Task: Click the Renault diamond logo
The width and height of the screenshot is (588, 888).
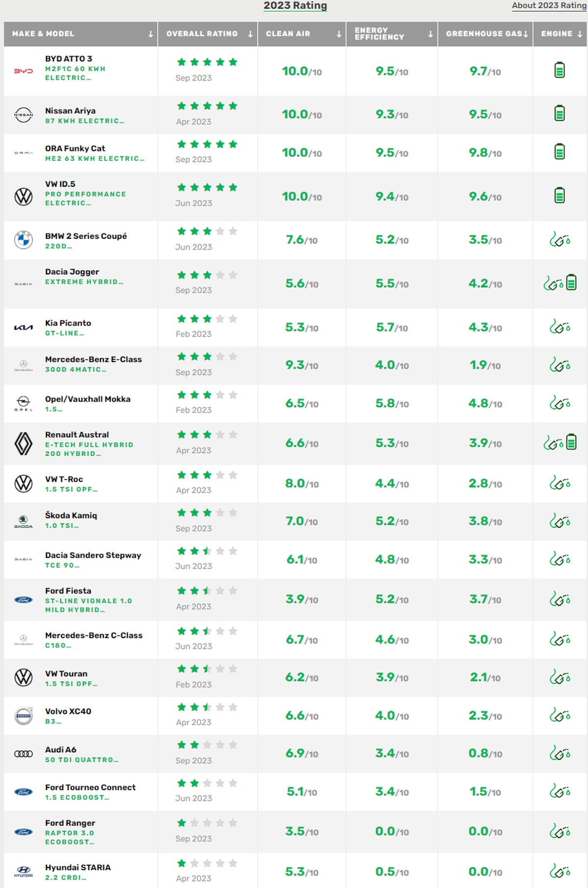Action: [x=23, y=444]
